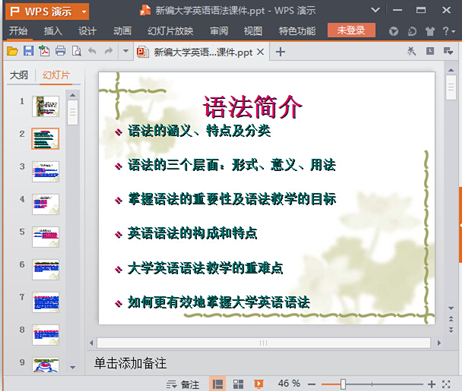This screenshot has width=462, height=391.
Task: Select slide 7 thumbnail
Action: point(46,302)
